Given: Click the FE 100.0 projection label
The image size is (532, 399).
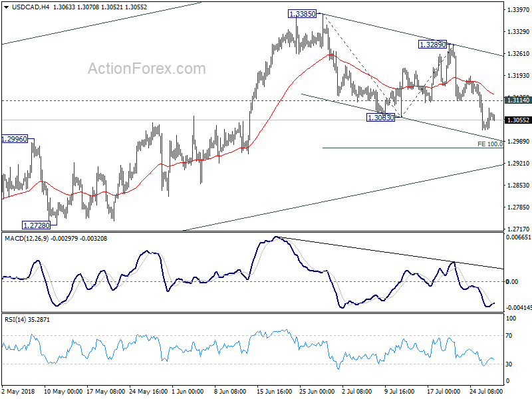Looking at the screenshot, I should 490,144.
